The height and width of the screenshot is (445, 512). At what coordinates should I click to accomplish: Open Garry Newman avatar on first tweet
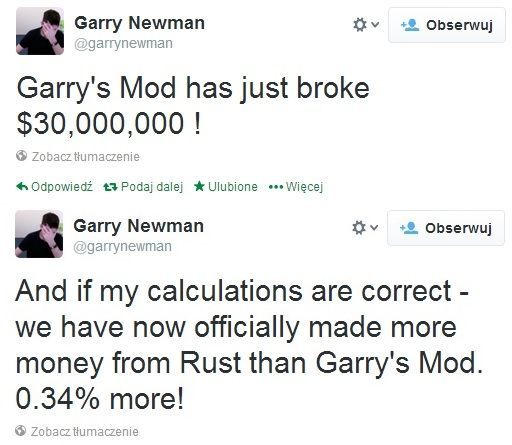[40, 31]
